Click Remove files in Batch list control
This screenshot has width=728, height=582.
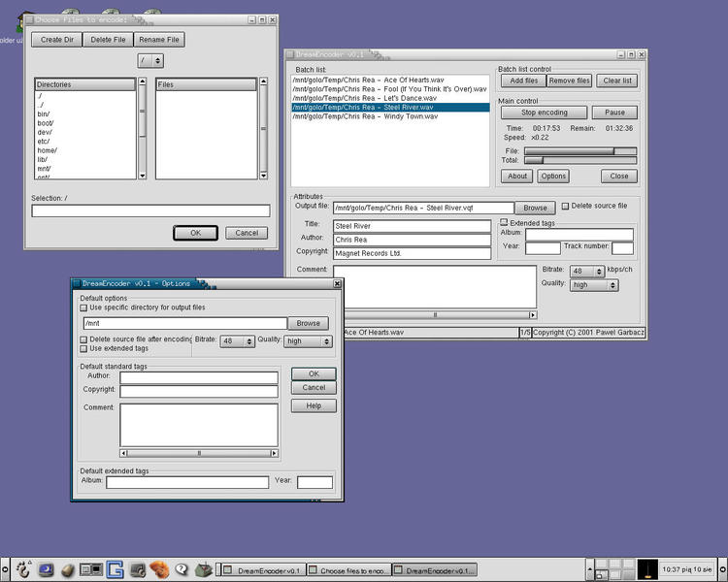point(569,81)
